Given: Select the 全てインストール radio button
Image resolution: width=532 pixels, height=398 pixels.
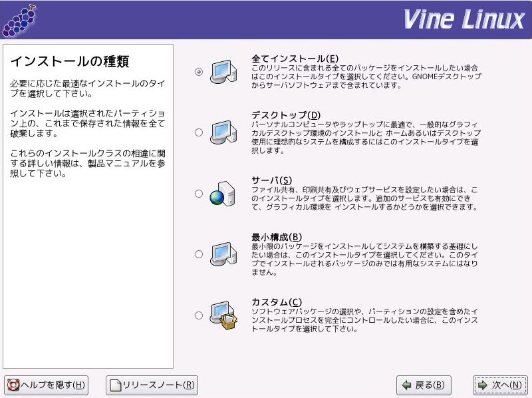Looking at the screenshot, I should point(199,72).
